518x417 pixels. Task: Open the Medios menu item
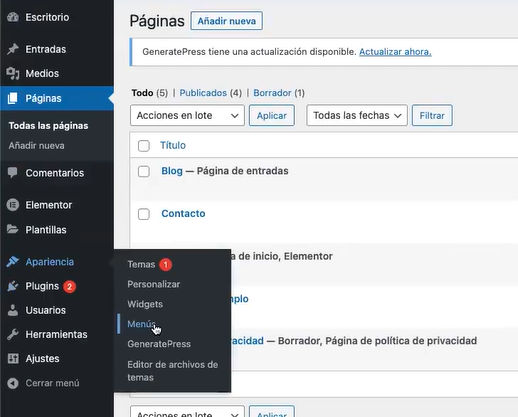[42, 73]
